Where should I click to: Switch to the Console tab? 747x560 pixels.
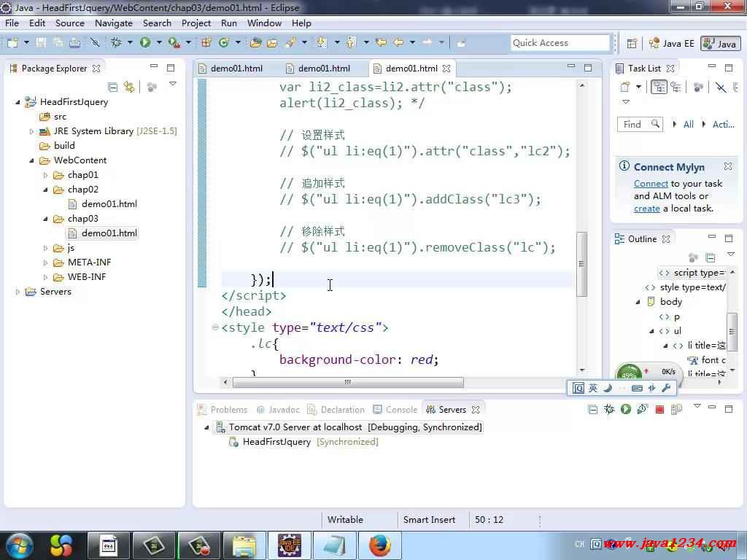point(395,410)
